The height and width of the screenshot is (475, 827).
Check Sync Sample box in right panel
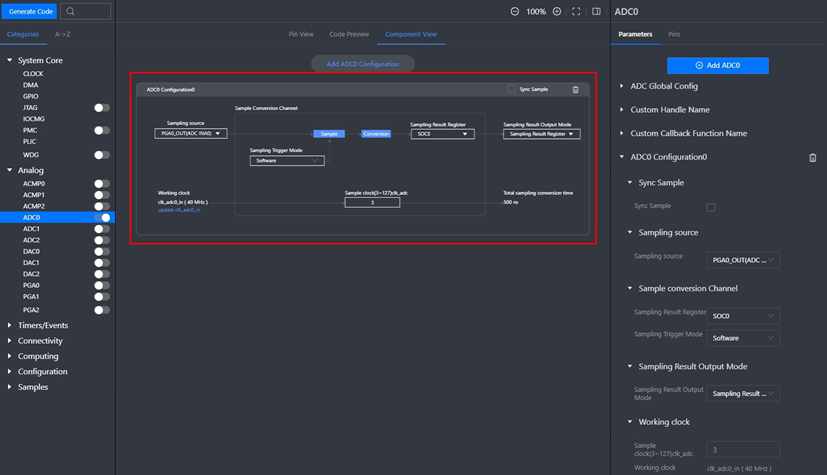tap(711, 207)
